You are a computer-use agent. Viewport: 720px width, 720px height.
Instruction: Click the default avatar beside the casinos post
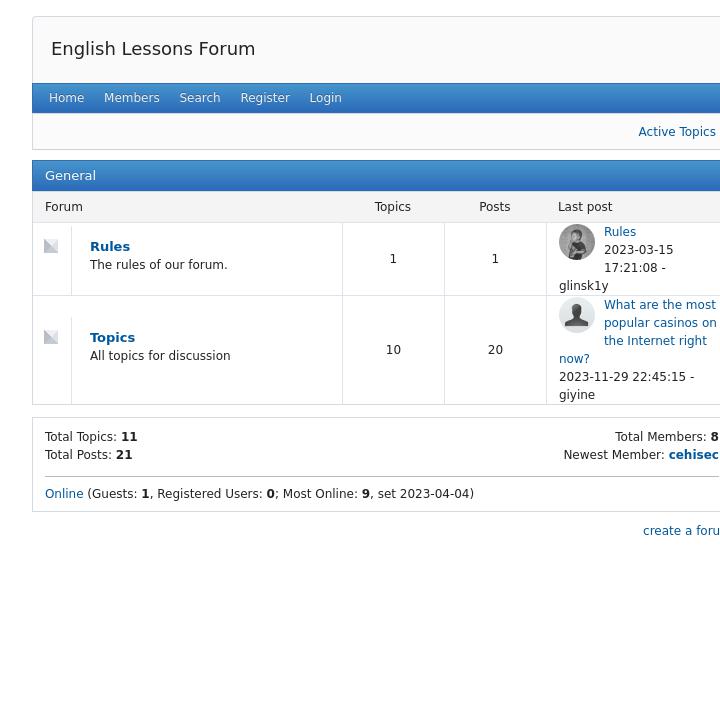(x=577, y=315)
